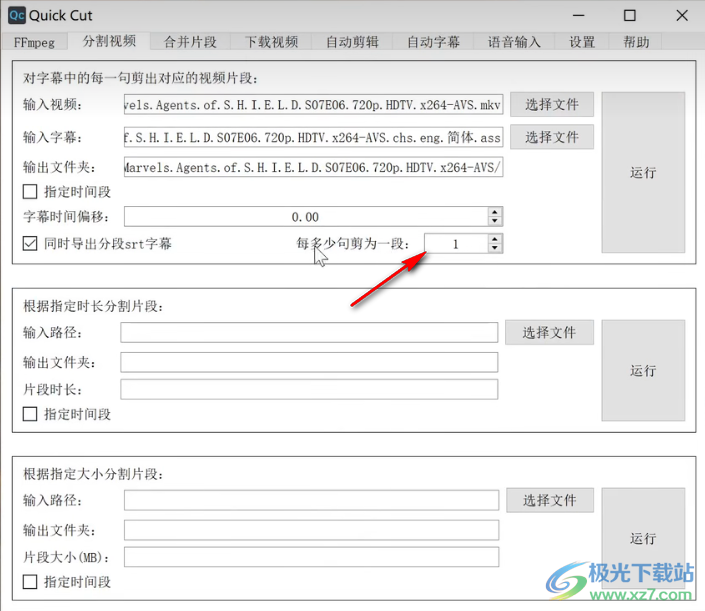Open the 语音输入 tab
Viewport: 705px width, 611px height.
click(514, 42)
